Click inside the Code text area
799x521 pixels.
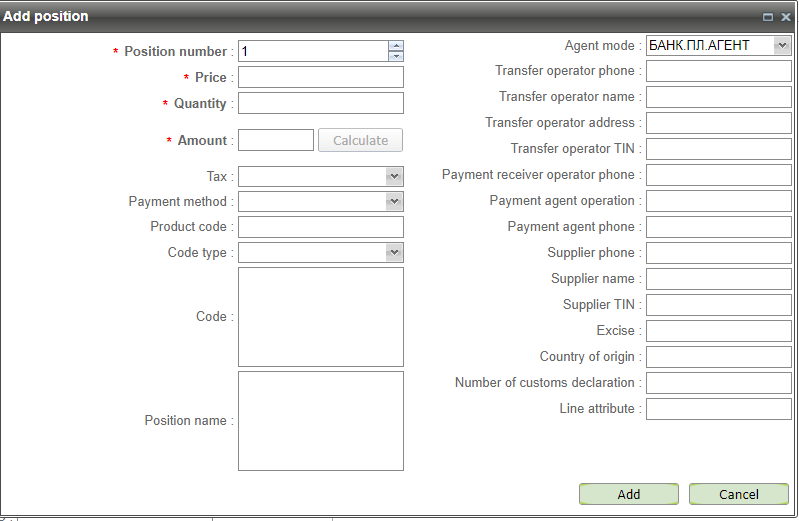320,317
